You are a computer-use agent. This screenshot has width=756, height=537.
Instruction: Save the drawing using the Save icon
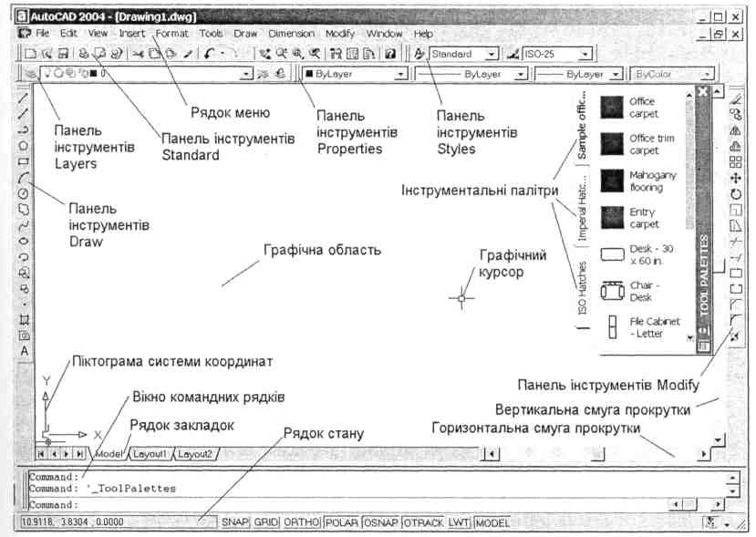(x=63, y=54)
